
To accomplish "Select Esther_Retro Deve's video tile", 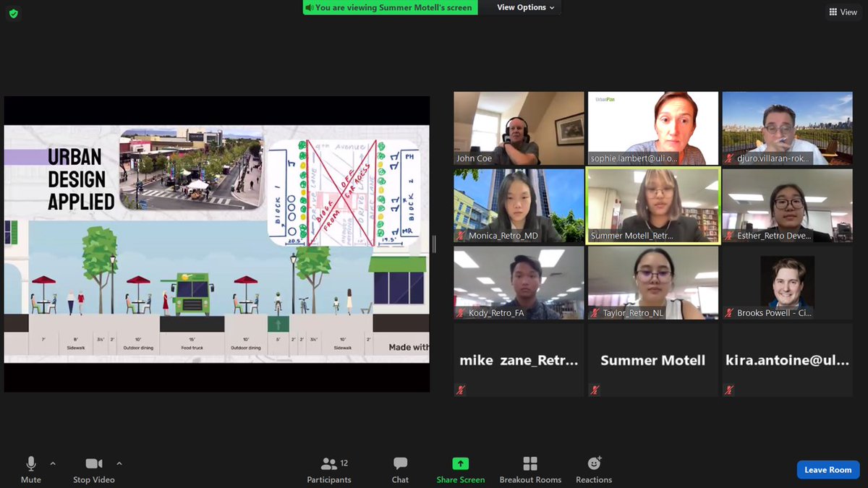I will coord(787,206).
